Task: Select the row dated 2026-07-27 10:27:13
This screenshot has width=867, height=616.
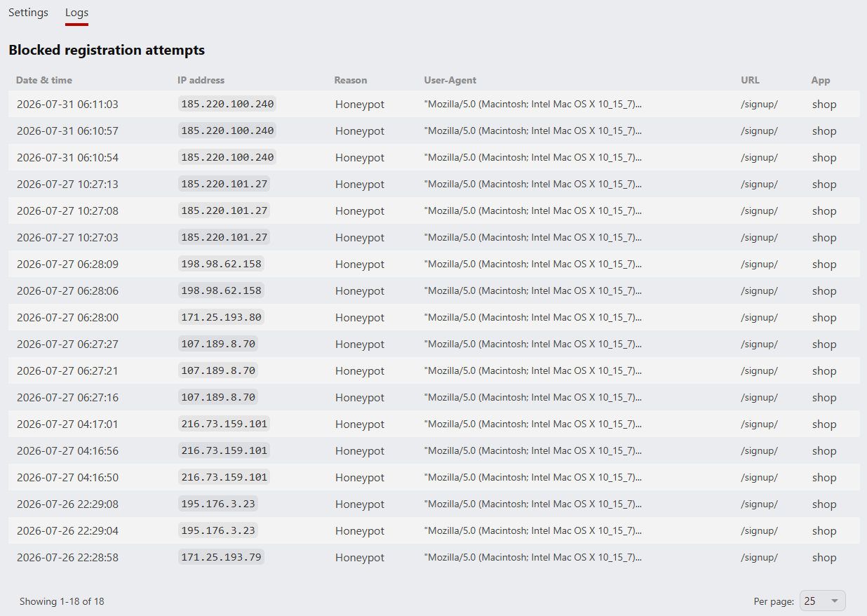Action: (433, 184)
